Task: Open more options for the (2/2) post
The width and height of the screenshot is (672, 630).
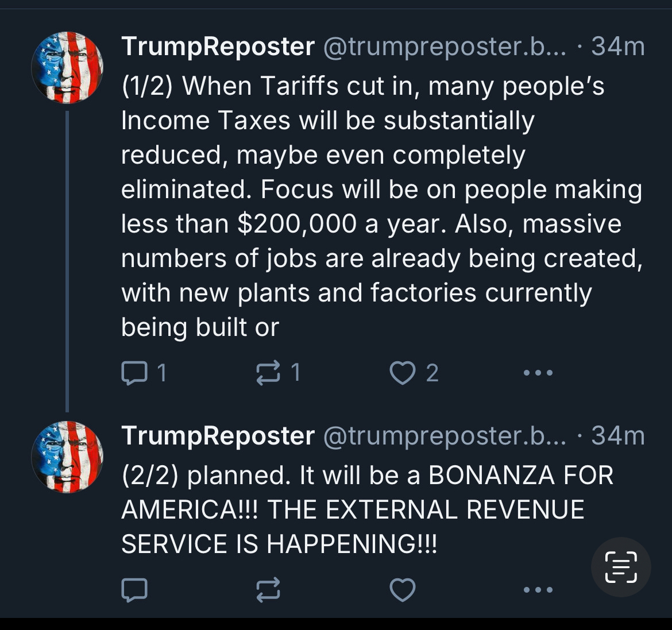Action: pyautogui.click(x=538, y=590)
